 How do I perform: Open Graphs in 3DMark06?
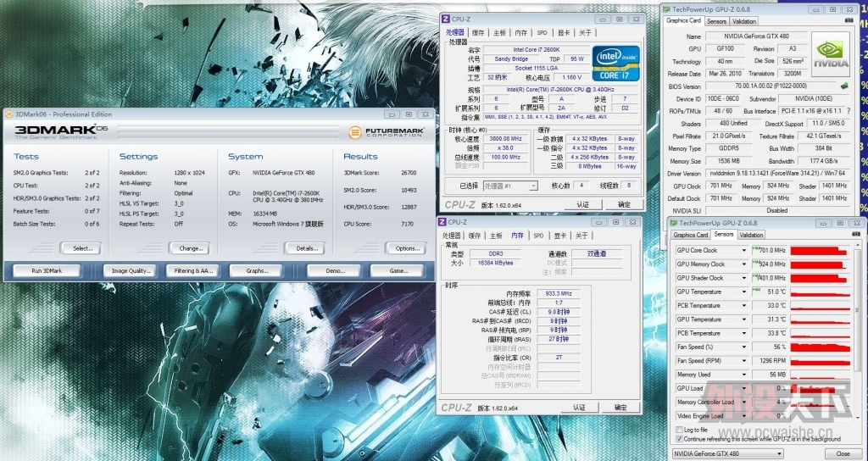coord(257,271)
